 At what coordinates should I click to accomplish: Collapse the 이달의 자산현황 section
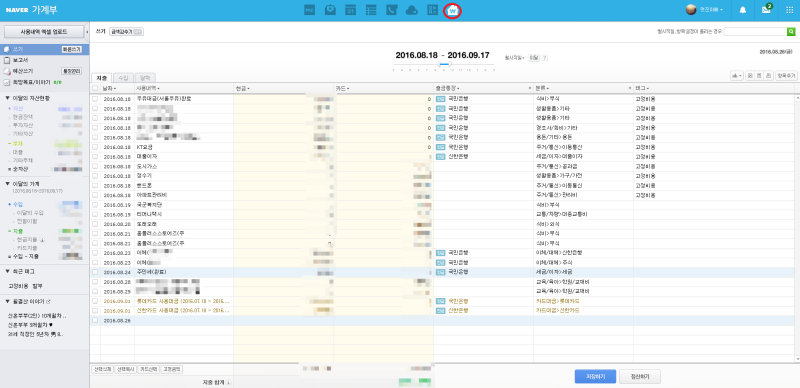click(x=8, y=98)
